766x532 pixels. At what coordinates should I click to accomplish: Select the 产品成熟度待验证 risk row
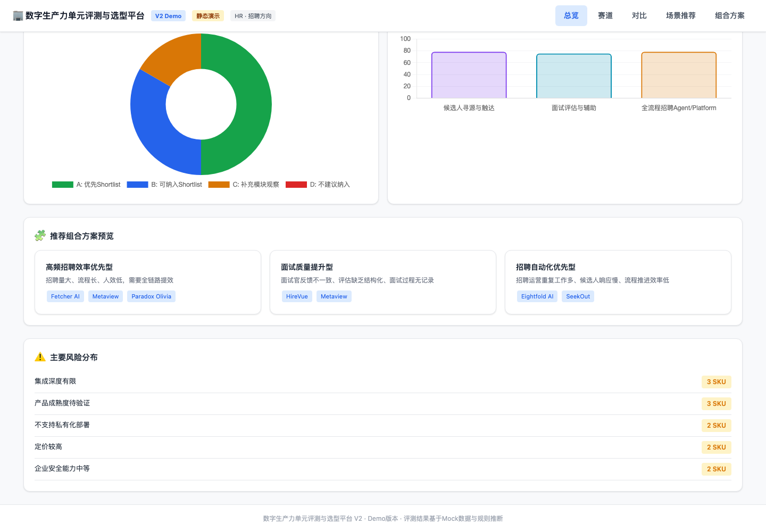click(x=383, y=403)
